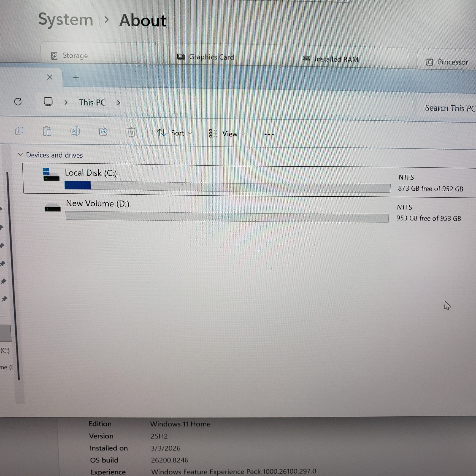Image resolution: width=476 pixels, height=476 pixels.
Task: Click NTFS label for New Volume (D:)
Action: click(405, 207)
